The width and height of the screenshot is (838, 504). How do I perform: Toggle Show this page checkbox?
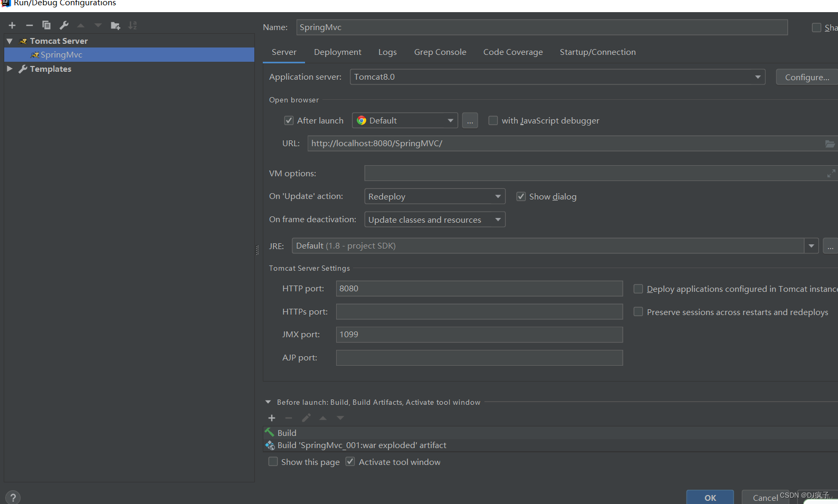pyautogui.click(x=273, y=462)
